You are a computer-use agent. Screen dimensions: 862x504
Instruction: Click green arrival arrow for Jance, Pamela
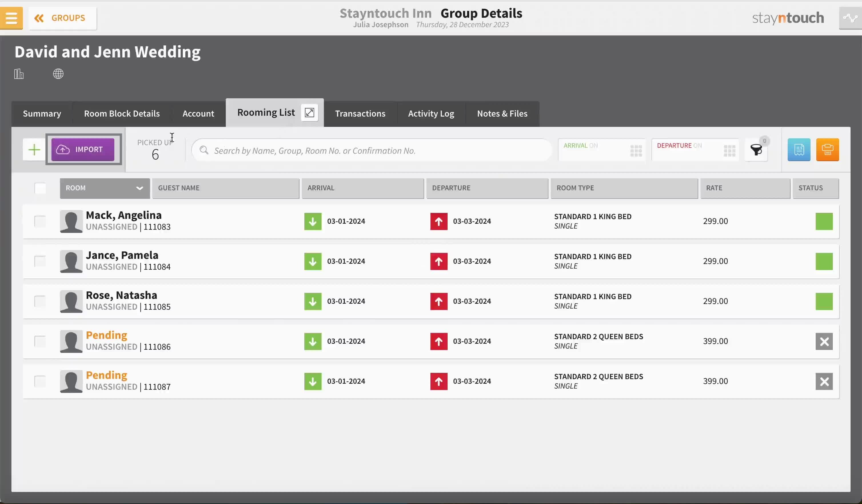pyautogui.click(x=313, y=261)
